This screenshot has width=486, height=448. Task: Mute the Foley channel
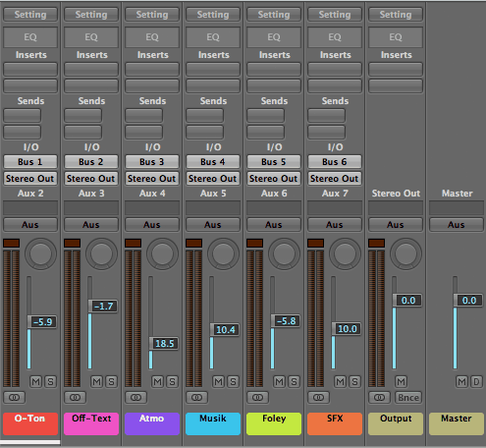coord(280,381)
